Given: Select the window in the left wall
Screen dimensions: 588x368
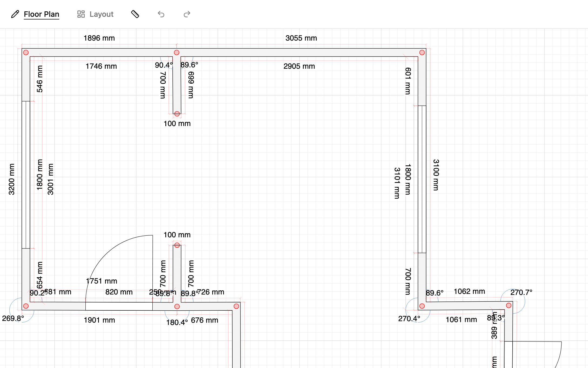Looking at the screenshot, I should (x=26, y=175).
